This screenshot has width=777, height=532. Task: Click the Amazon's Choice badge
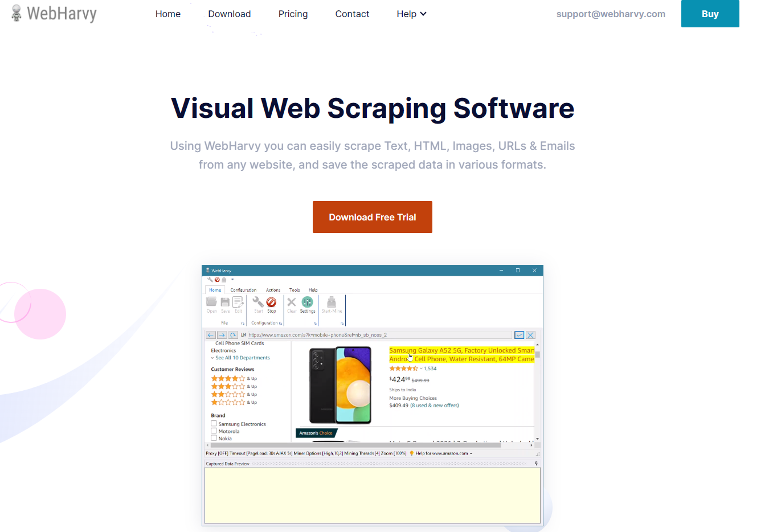pyautogui.click(x=316, y=433)
